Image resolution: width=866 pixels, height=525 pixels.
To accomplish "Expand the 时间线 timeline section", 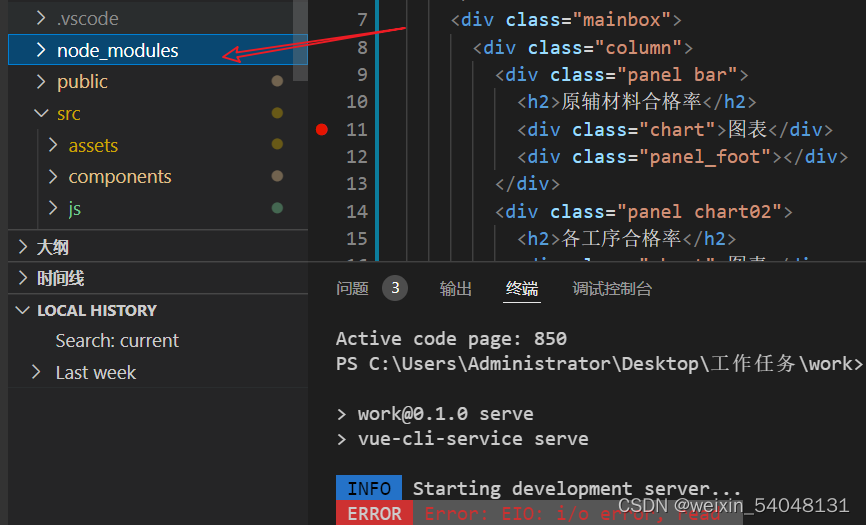I will coord(23,278).
